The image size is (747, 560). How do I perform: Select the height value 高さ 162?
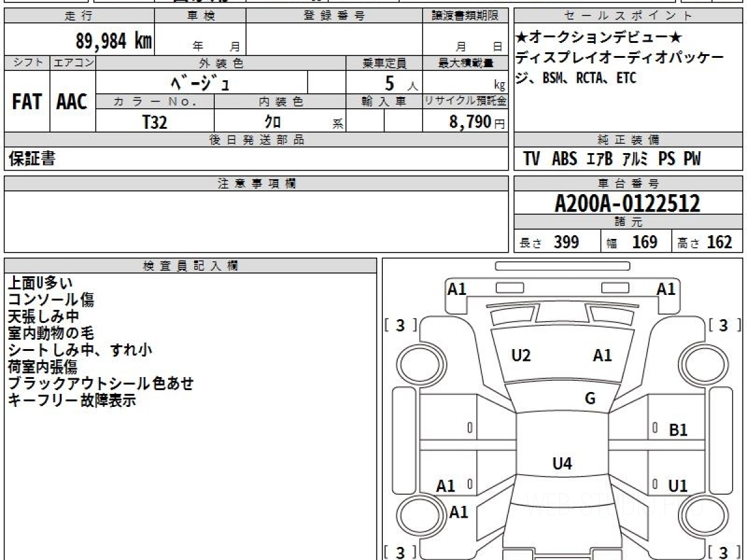click(x=705, y=242)
